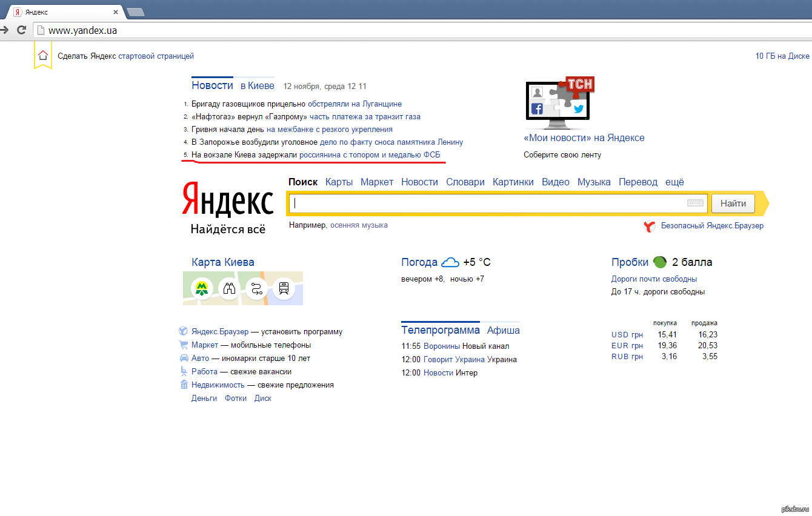
Task: Click the route icon on Kyiv map
Action: click(256, 288)
